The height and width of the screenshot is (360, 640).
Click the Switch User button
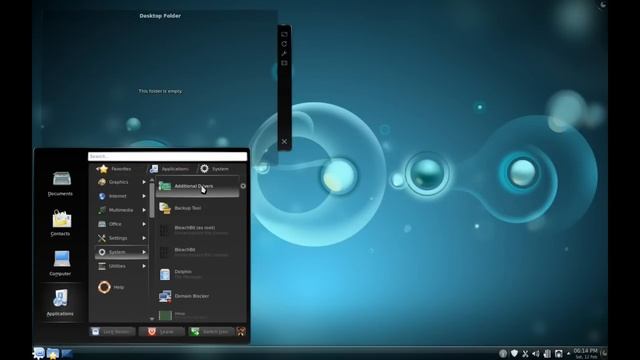click(211, 331)
